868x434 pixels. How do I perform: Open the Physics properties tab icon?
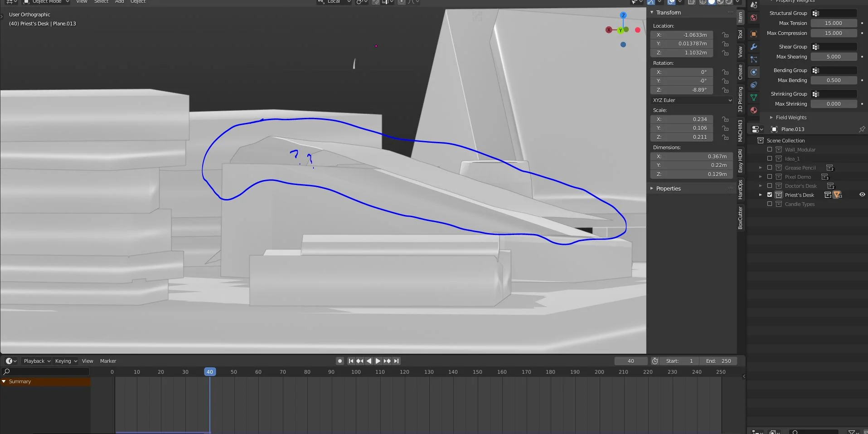(x=754, y=72)
